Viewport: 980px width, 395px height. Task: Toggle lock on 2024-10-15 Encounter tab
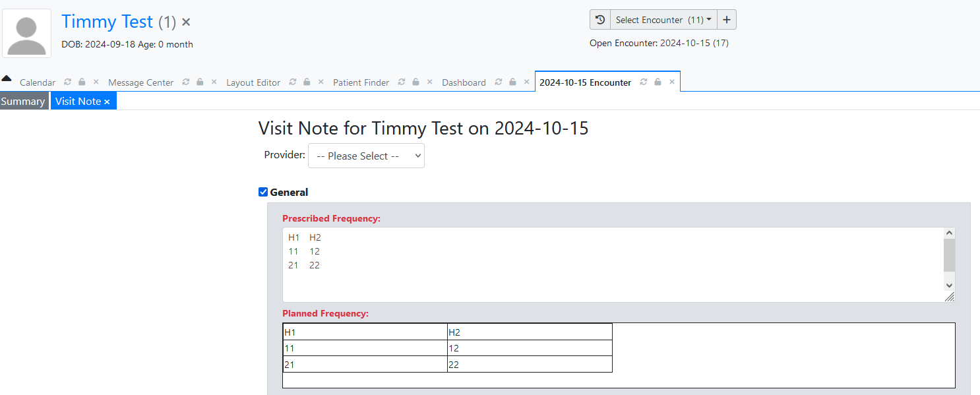point(658,82)
